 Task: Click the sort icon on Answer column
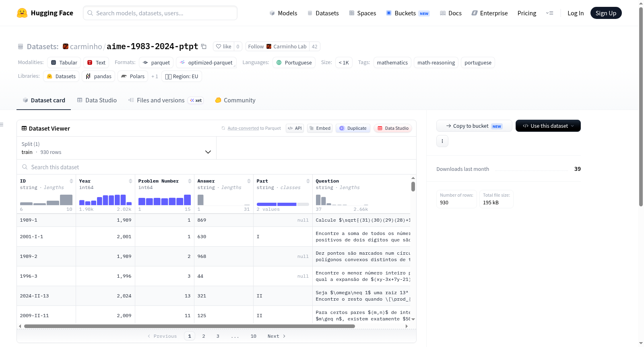pos(249,181)
